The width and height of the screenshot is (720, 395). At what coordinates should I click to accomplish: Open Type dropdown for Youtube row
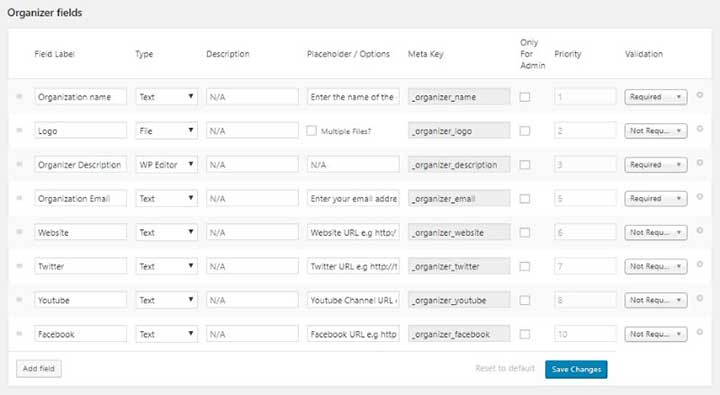tap(167, 300)
